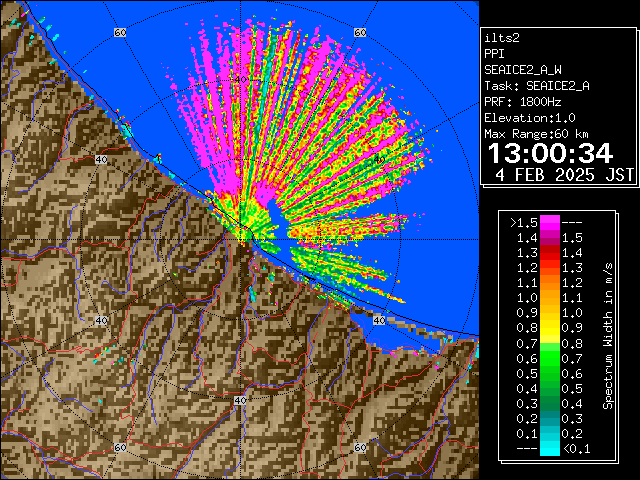Select the 'Elevation:1.0' text
The image size is (640, 480).
point(530,118)
